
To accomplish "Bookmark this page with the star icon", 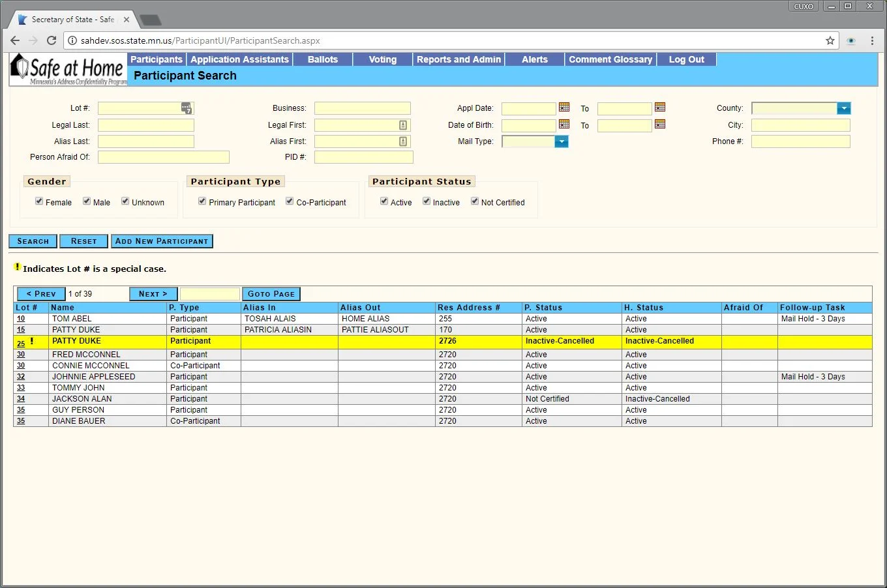I will (x=830, y=40).
